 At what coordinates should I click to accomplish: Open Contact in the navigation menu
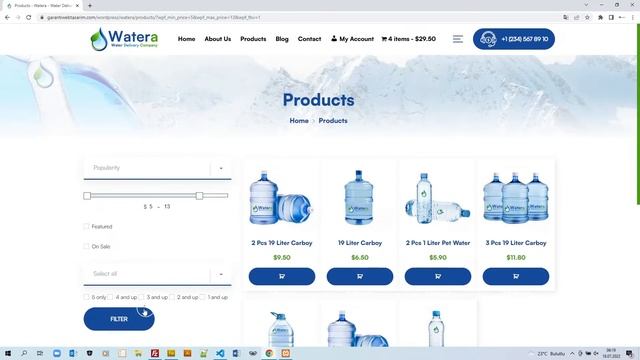309,39
